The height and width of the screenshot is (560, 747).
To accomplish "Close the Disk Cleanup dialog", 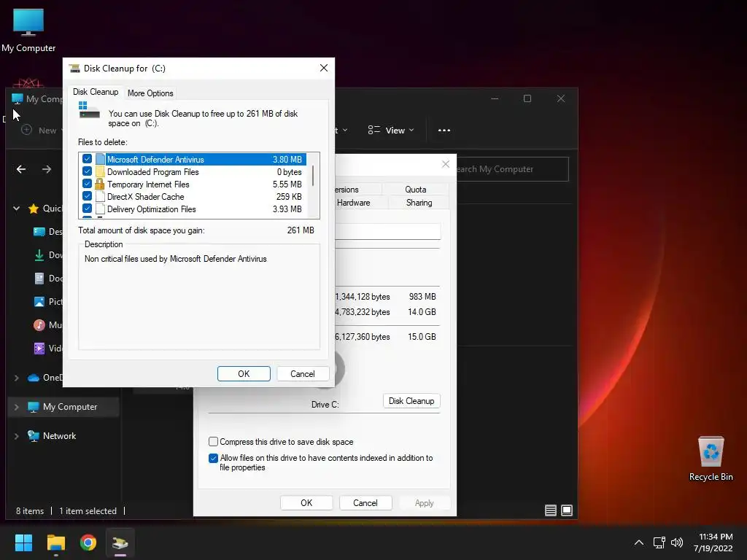I will (x=324, y=68).
